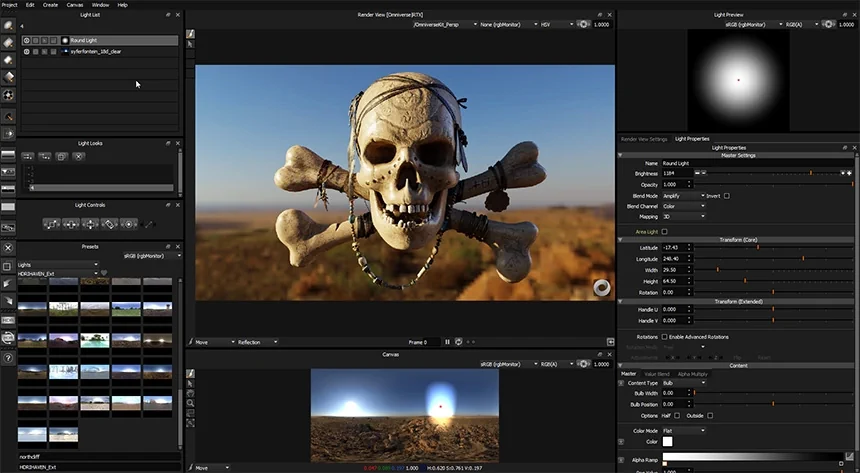Screen dimensions: 860x473
Task: Toggle visibility of Round Light
Action: click(x=26, y=40)
